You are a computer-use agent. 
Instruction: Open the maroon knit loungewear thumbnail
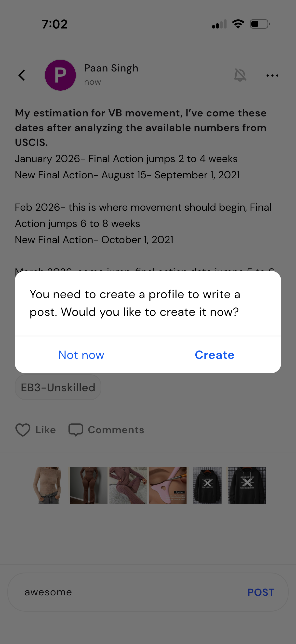point(128,485)
